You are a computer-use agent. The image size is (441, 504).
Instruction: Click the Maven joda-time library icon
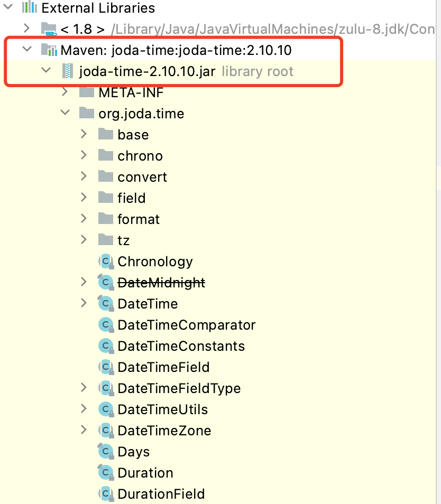[49, 50]
